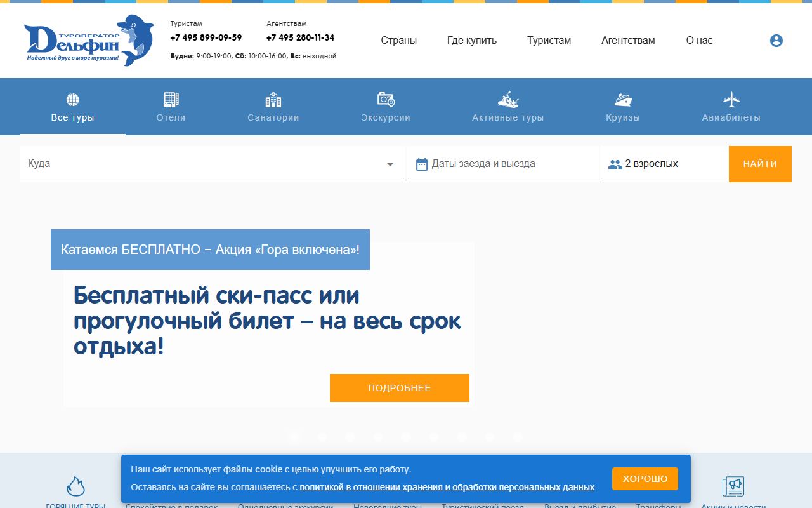Click the flame icon for Горящие туры

[75, 487]
